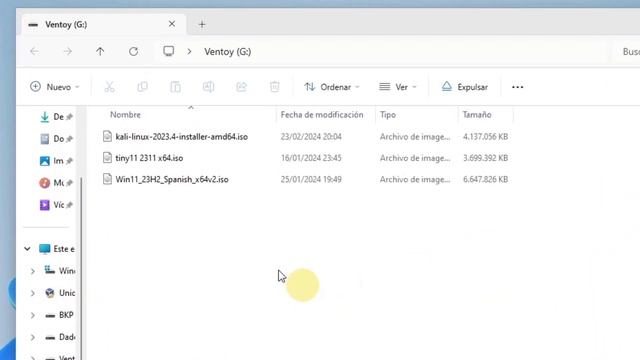
Task: Open the Vídeos pinned sidebar folder
Action: pyautogui.click(x=56, y=205)
